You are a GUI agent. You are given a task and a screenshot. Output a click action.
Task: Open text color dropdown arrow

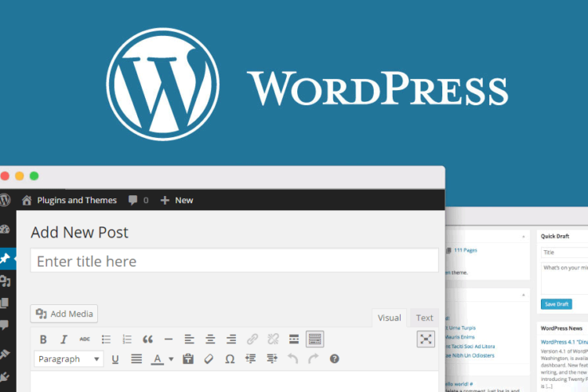tap(171, 359)
